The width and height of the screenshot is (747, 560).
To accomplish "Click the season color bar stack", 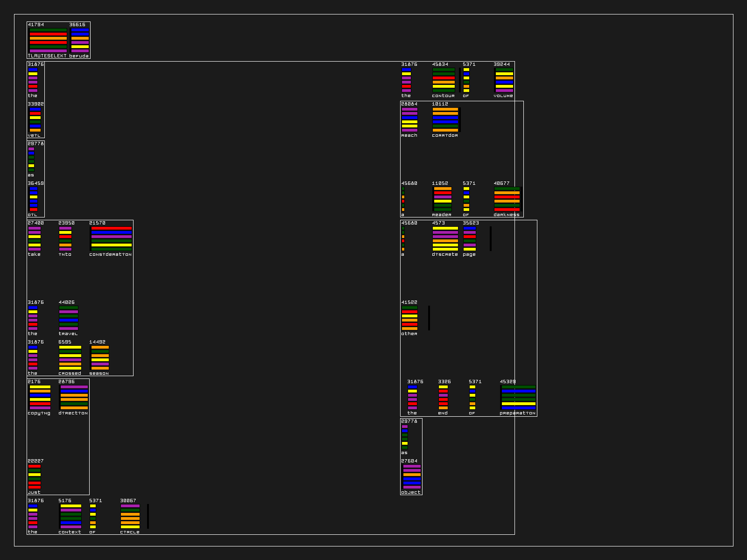I will click(x=100, y=357).
